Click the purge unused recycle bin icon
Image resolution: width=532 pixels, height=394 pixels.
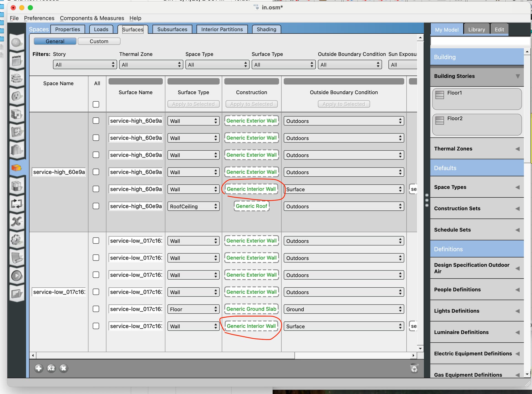pos(414,368)
